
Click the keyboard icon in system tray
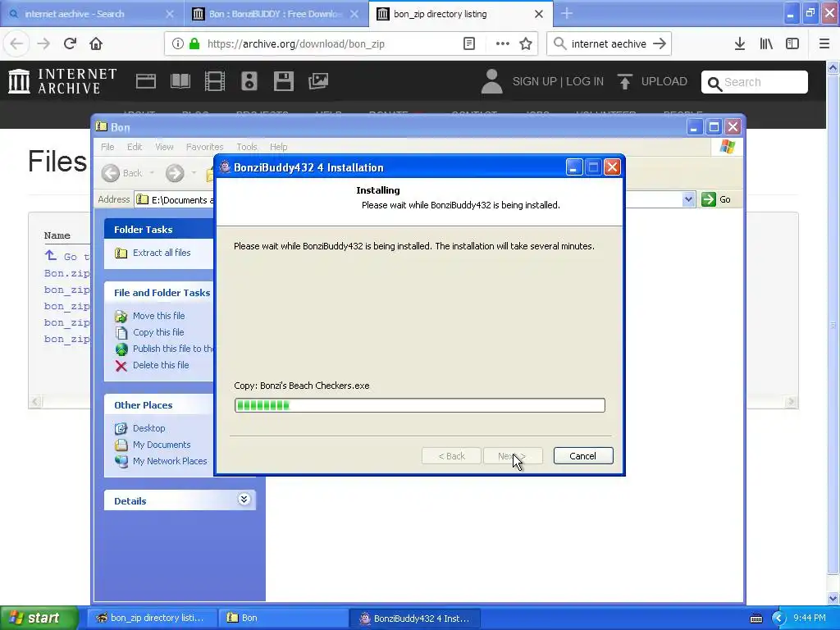click(x=756, y=619)
